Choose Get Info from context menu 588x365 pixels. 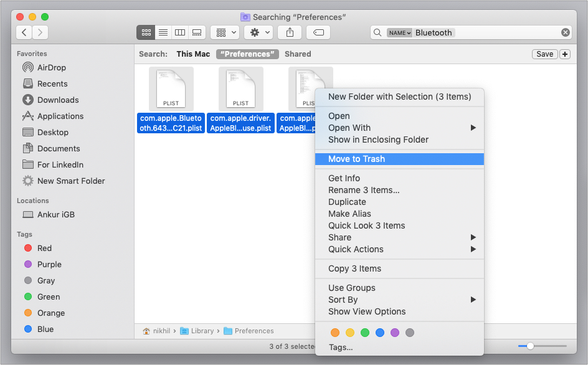(x=399, y=178)
